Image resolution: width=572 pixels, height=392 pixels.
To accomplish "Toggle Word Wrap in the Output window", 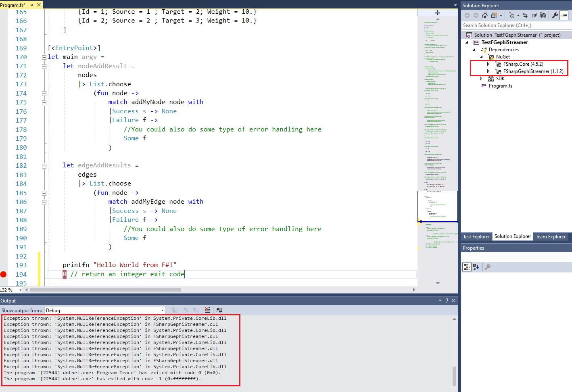I will tap(219, 310).
